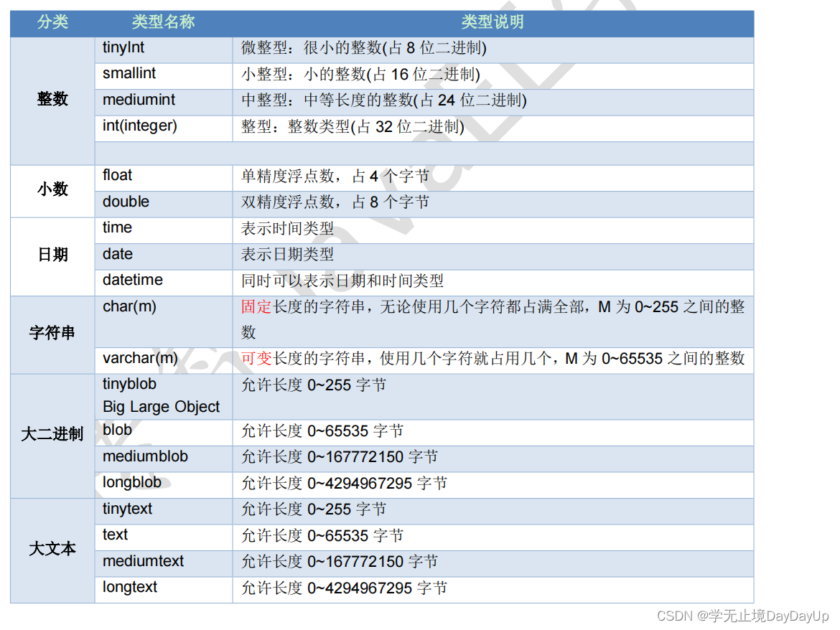
Task: Select the mediumblob type name cell
Action: [x=164, y=459]
